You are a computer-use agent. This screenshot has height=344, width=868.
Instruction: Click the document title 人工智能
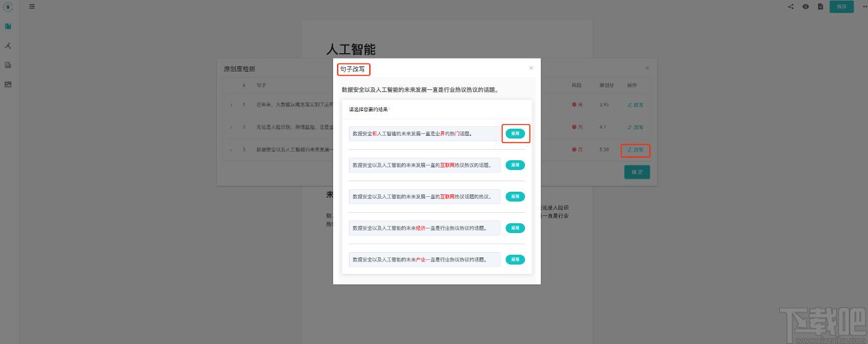point(351,49)
